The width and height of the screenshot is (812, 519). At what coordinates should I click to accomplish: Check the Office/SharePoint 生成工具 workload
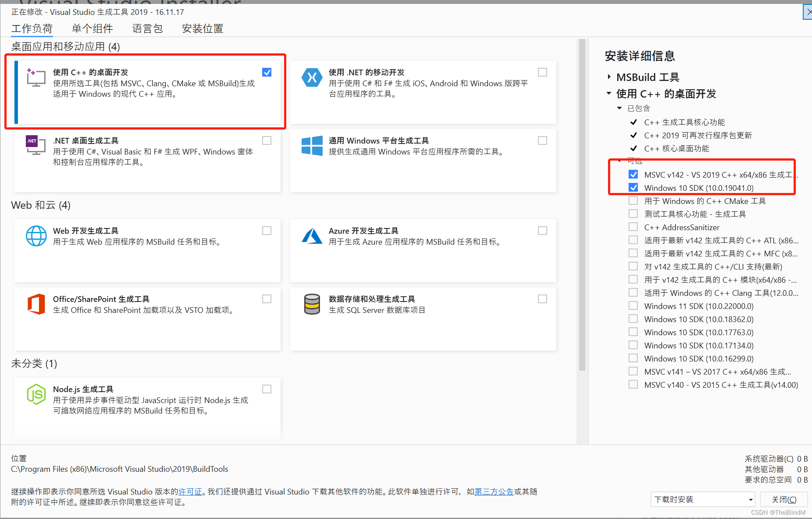click(267, 299)
